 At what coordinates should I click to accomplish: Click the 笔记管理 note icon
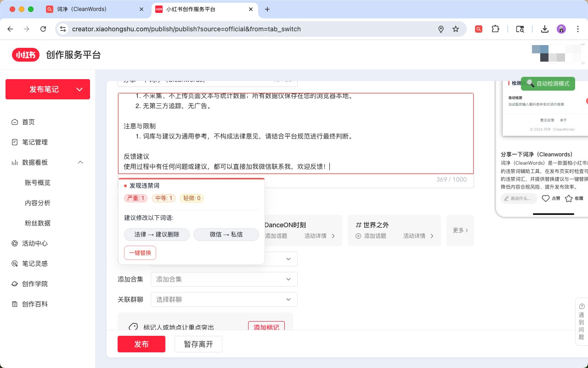(15, 142)
